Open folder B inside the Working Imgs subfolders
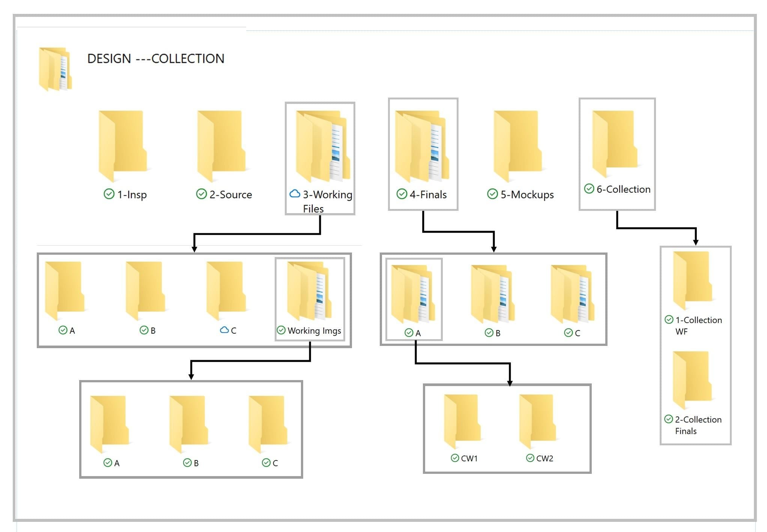767x532 pixels. pos(189,425)
